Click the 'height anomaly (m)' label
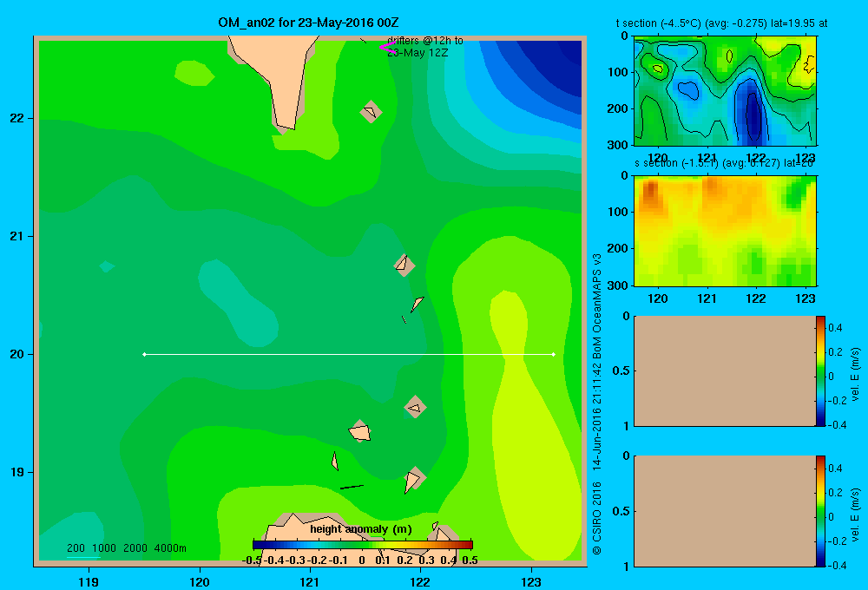Viewport: 868px width, 590px height. point(361,529)
